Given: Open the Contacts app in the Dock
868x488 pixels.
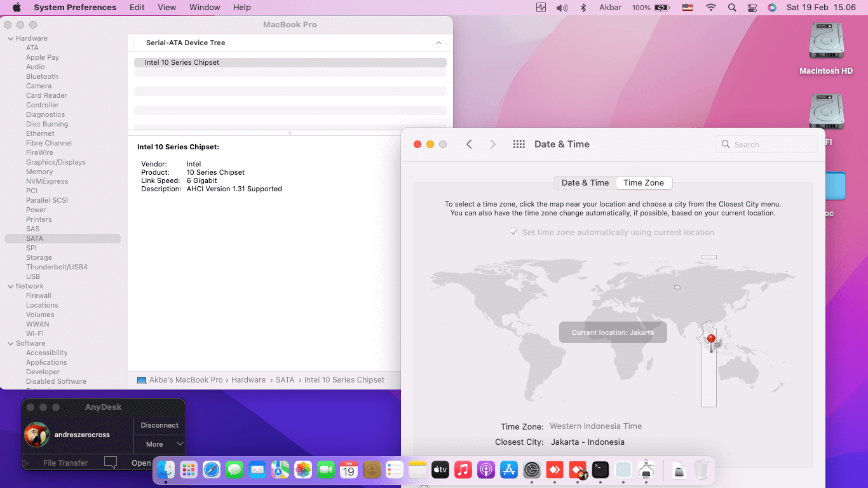Looking at the screenshot, I should click(372, 470).
